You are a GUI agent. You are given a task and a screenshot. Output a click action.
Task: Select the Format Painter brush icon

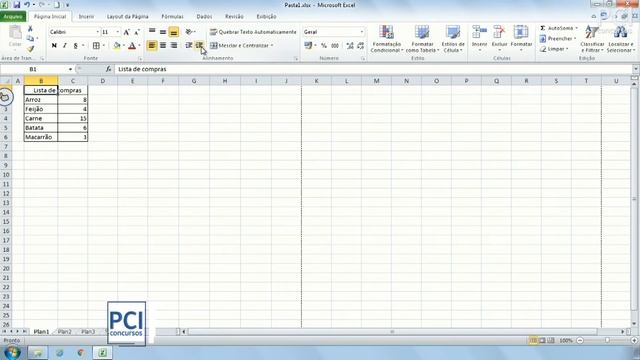[x=30, y=49]
